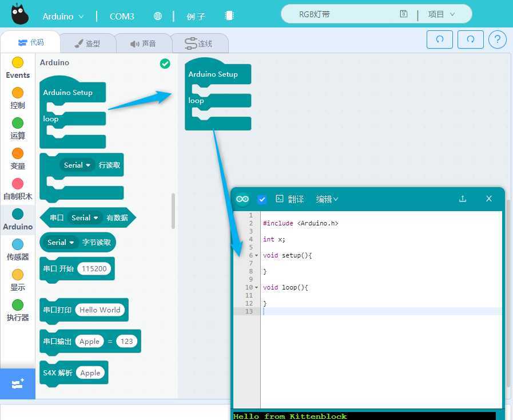Viewport: 513px width, 420px height.
Task: Click the globe language icon
Action: [158, 16]
